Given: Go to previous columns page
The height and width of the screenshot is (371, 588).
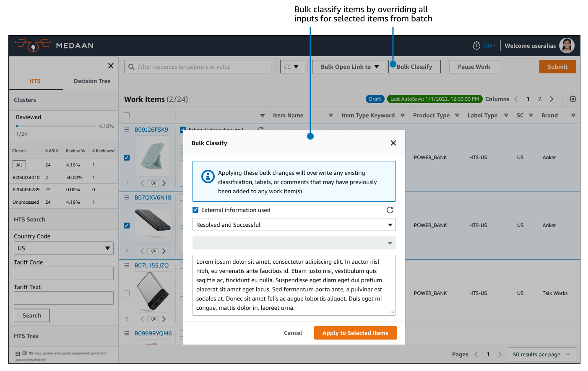Looking at the screenshot, I should pos(516,99).
